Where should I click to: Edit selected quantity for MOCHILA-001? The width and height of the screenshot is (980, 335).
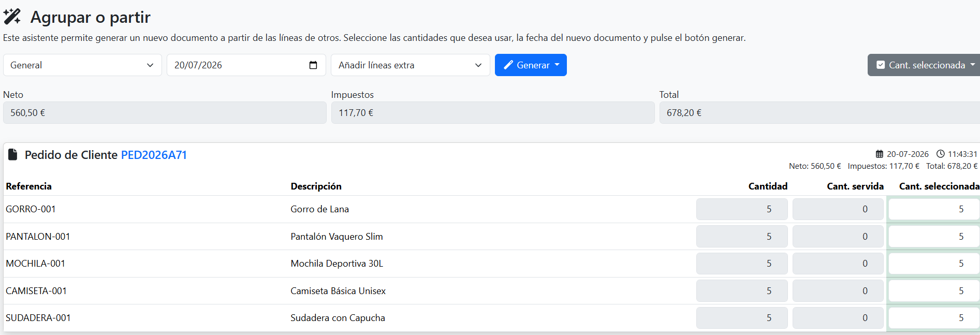[x=934, y=264]
